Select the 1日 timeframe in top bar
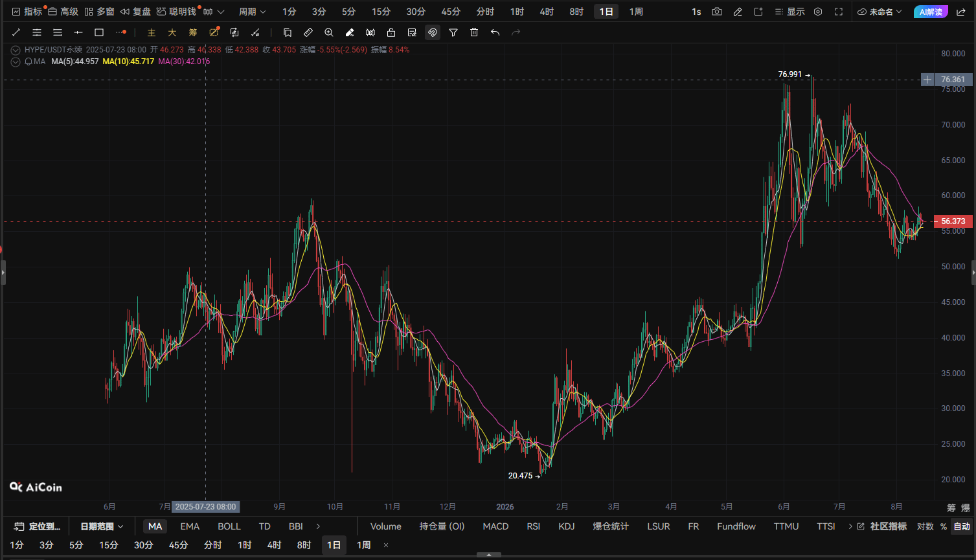This screenshot has width=976, height=560. pyautogui.click(x=606, y=12)
